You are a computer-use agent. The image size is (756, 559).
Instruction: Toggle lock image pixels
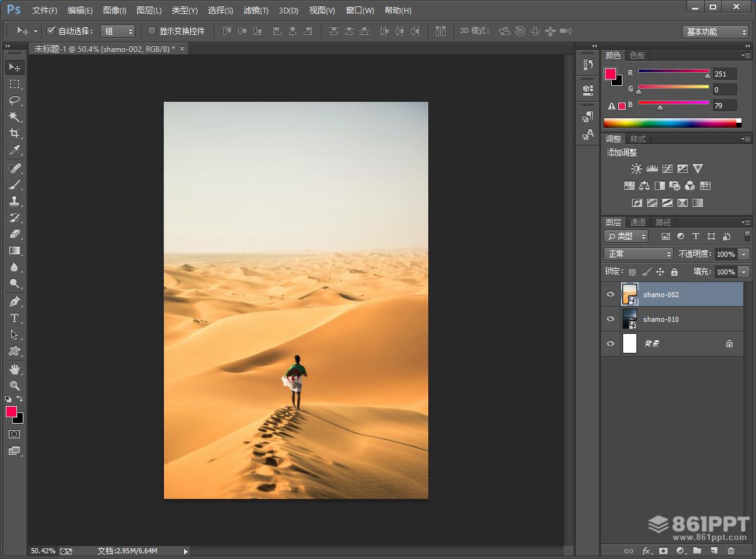647,272
